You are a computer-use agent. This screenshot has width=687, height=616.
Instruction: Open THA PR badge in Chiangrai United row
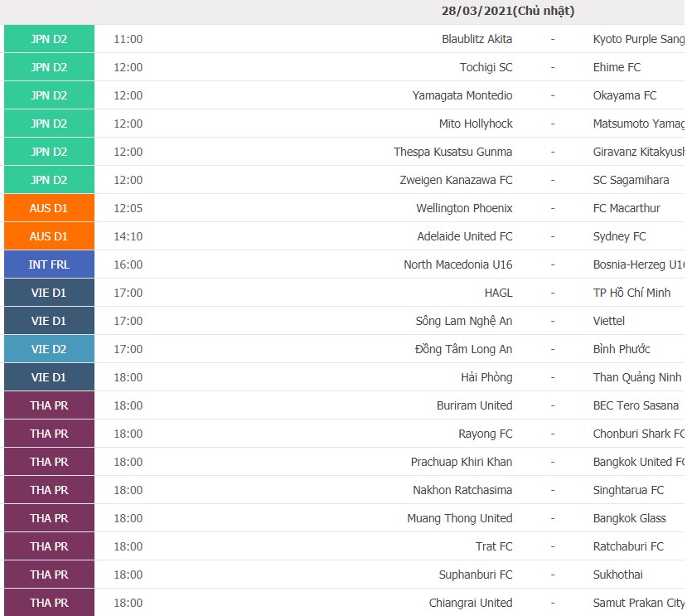pyautogui.click(x=49, y=603)
